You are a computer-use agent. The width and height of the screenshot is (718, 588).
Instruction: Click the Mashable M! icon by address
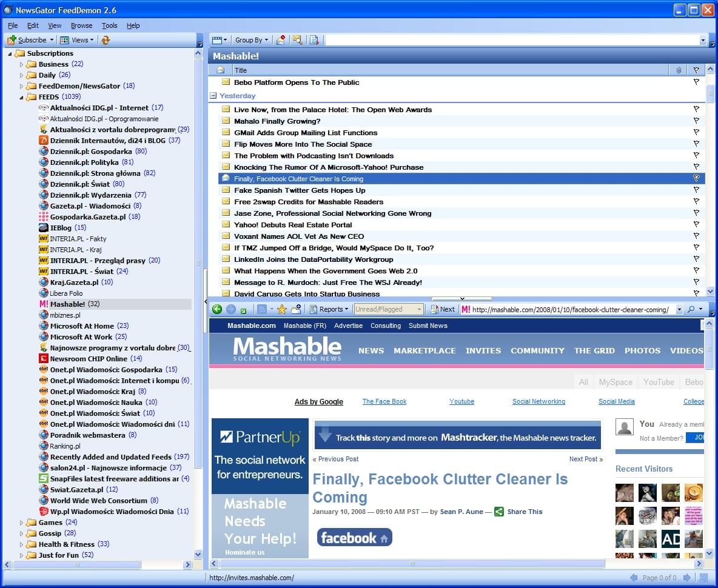pyautogui.click(x=466, y=309)
